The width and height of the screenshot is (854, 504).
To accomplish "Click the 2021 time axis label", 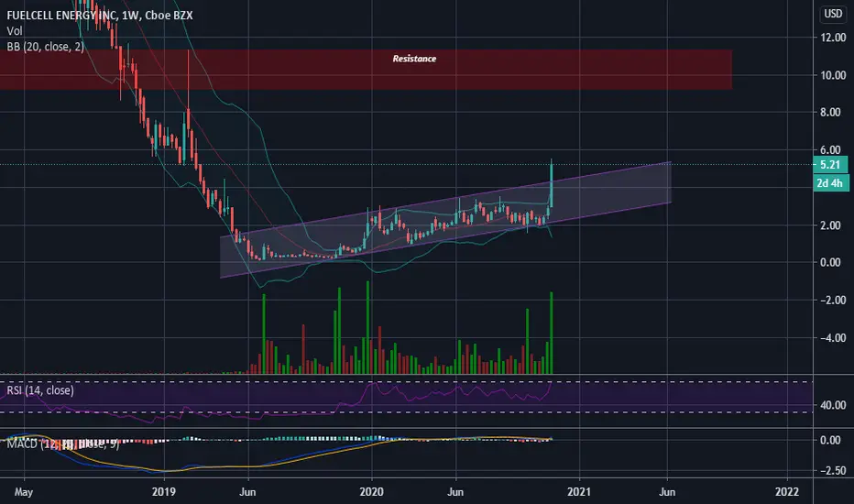I will click(x=579, y=491).
